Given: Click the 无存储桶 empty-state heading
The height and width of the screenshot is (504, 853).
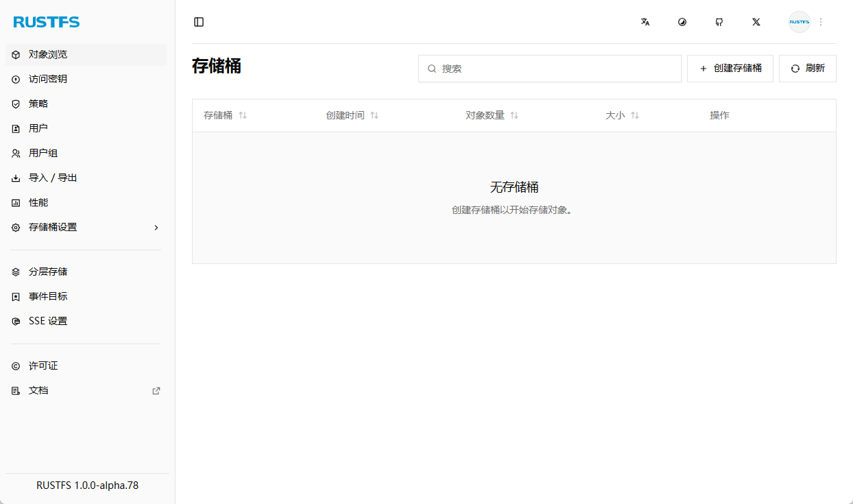Looking at the screenshot, I should coord(514,187).
